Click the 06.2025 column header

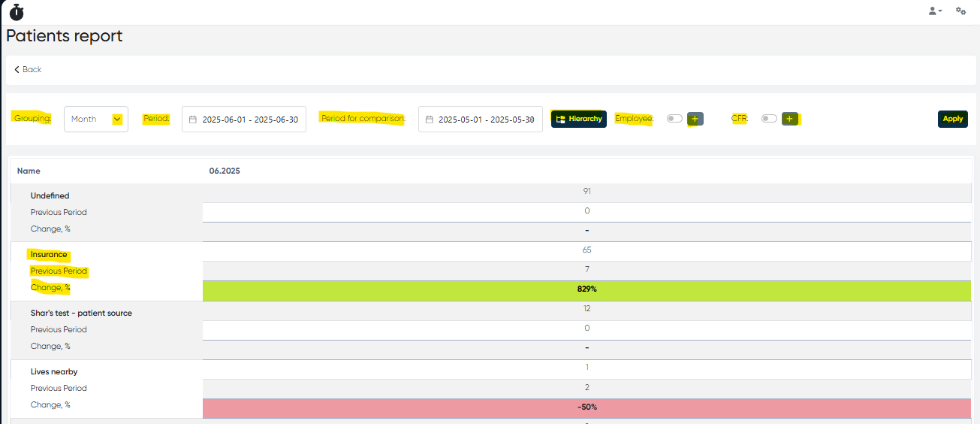[x=225, y=171]
